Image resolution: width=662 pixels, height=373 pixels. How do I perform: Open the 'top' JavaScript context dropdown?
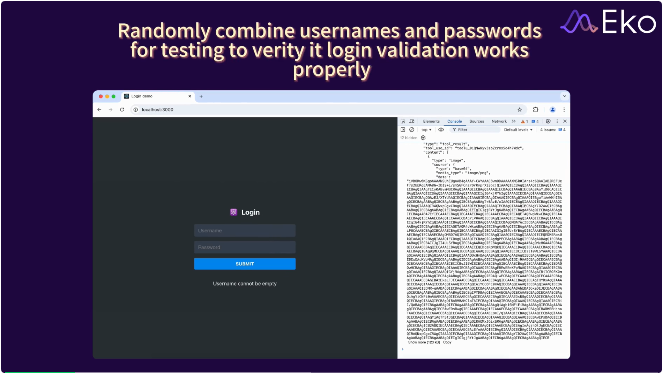(x=426, y=130)
